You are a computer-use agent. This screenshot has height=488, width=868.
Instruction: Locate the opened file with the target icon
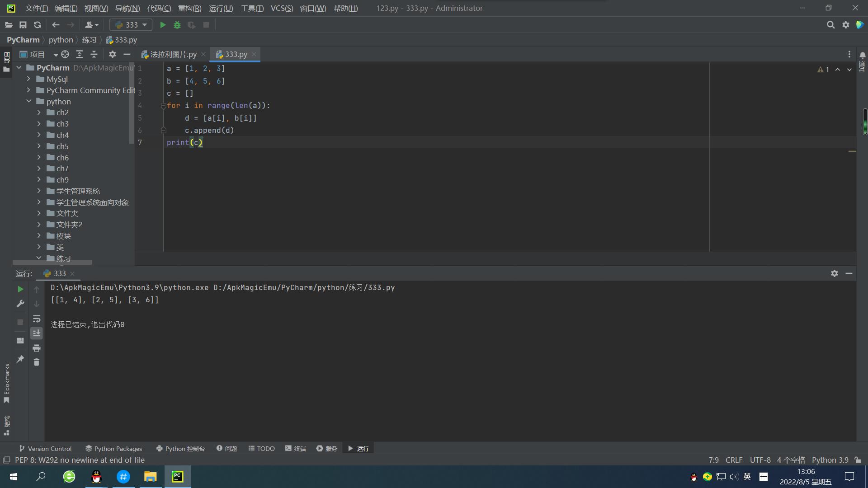[65, 54]
